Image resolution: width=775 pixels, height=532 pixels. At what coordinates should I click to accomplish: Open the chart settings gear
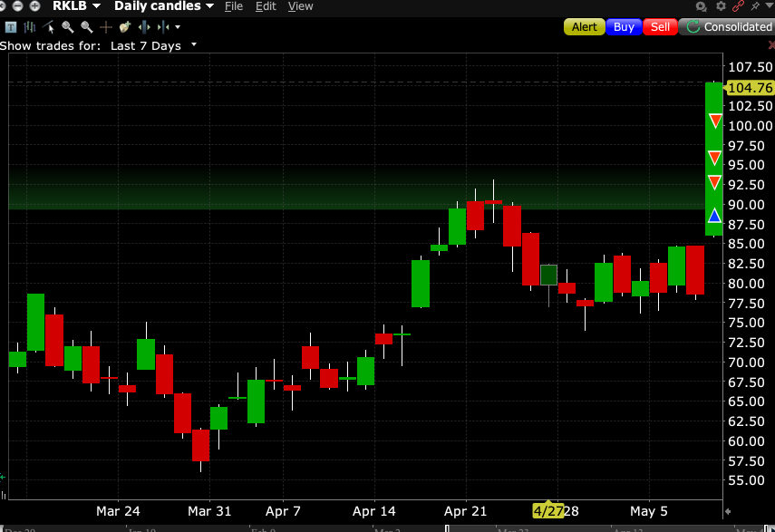point(721,6)
